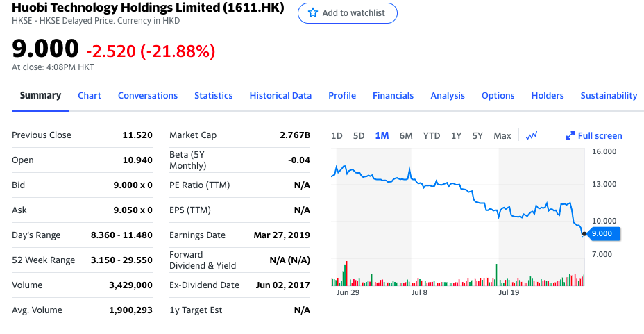The height and width of the screenshot is (334, 644).
Task: Click the At close: 4:08PM HKT text
Action: click(x=53, y=67)
